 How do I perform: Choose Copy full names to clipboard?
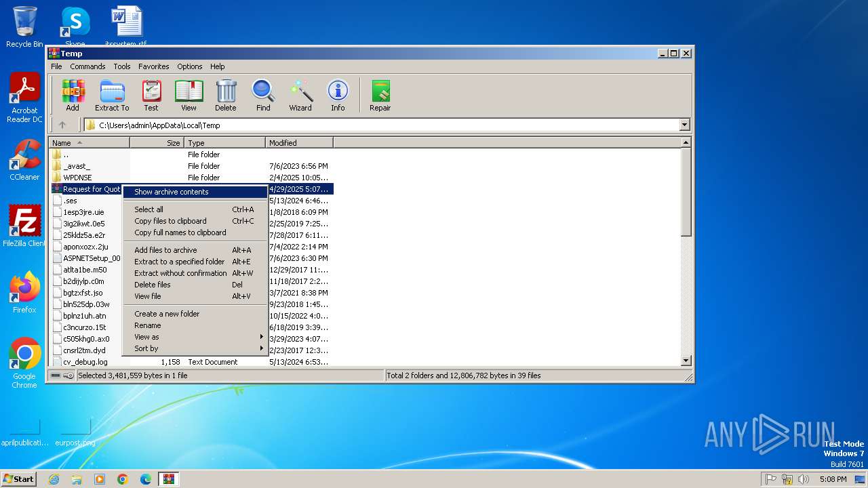195,232
